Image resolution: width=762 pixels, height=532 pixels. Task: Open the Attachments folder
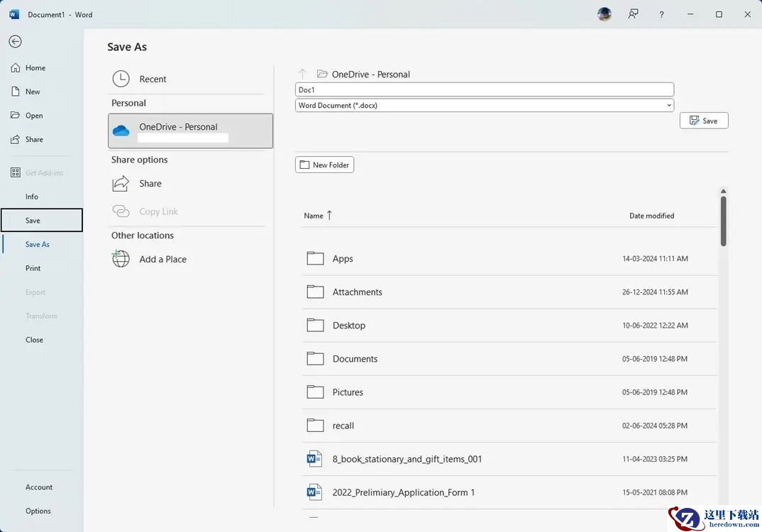point(509,292)
